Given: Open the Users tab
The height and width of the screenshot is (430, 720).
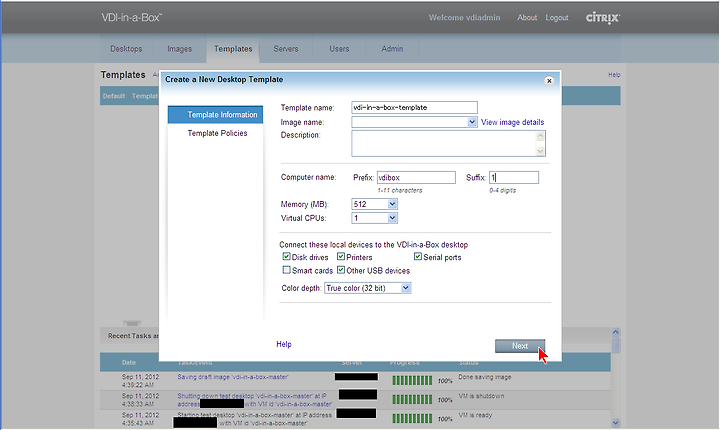Looking at the screenshot, I should click(x=339, y=49).
